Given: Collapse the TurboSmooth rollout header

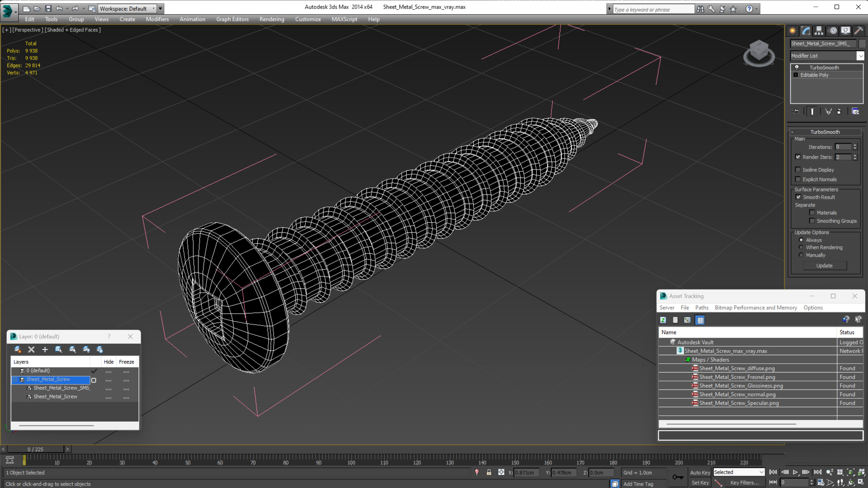Looking at the screenshot, I should [x=825, y=132].
